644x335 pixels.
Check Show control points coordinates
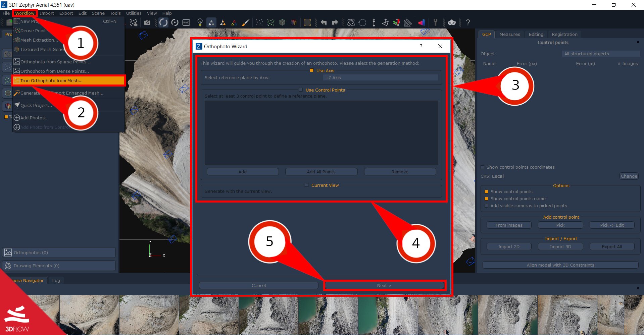pyautogui.click(x=483, y=167)
